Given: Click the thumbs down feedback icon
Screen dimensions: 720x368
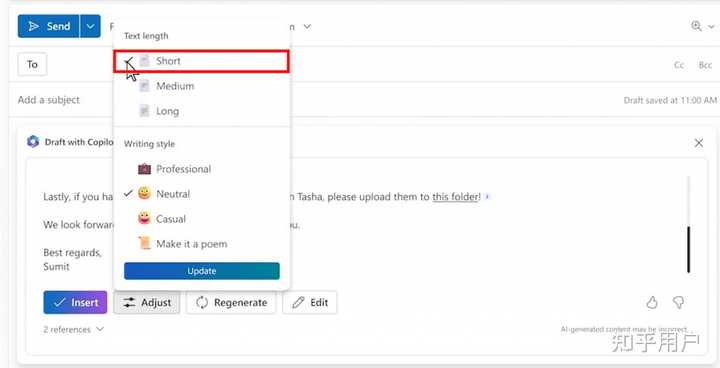Looking at the screenshot, I should point(678,302).
